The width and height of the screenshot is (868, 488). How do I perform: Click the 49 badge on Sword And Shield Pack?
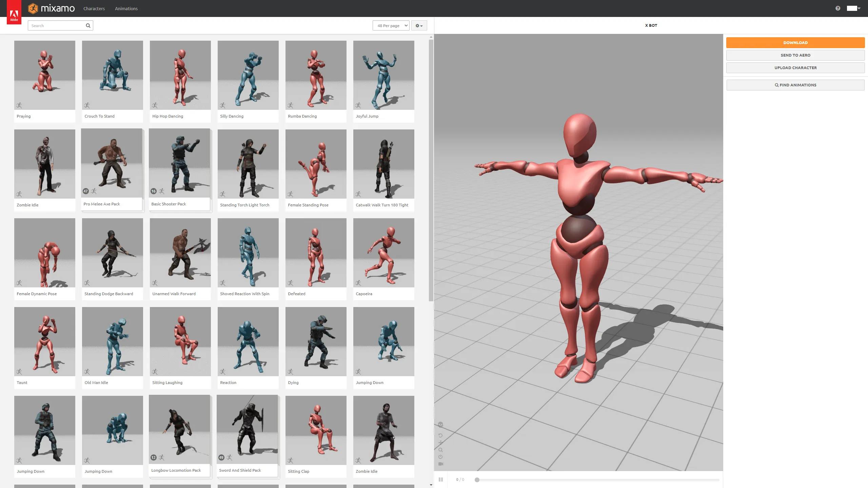[221, 457]
